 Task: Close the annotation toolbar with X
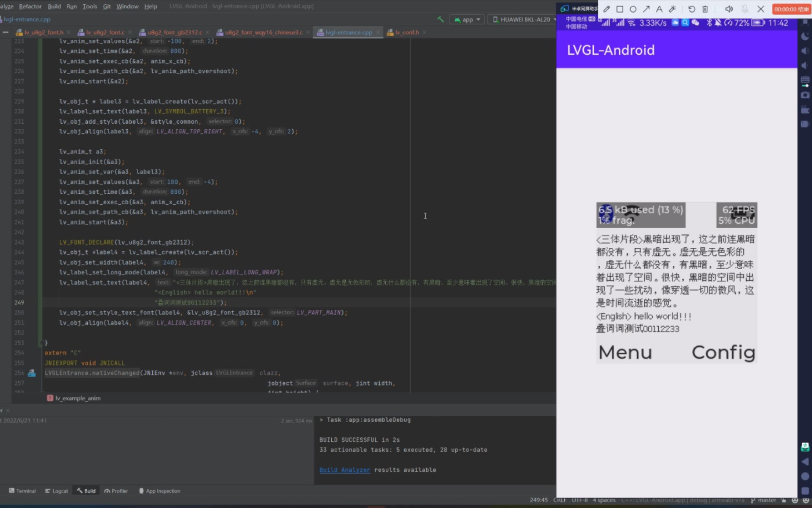[761, 9]
